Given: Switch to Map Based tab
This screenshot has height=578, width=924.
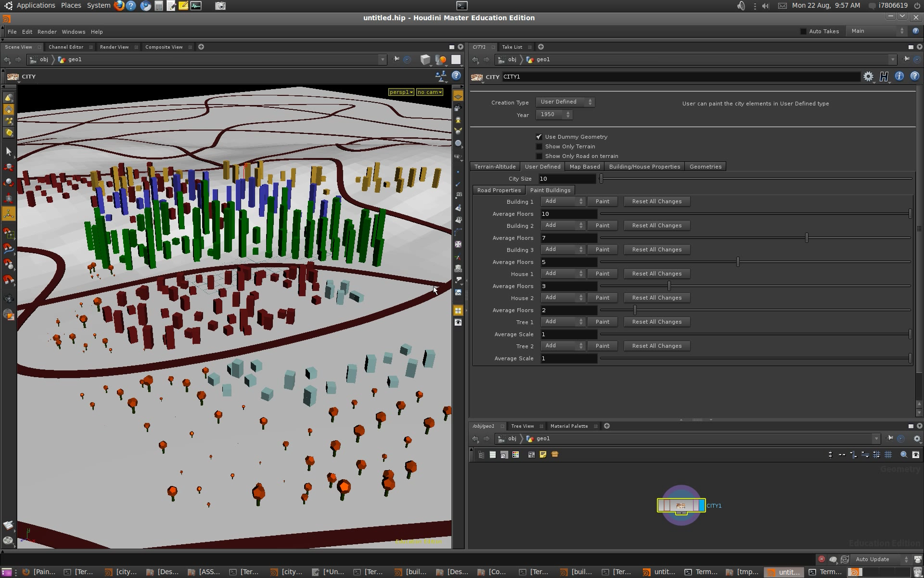Looking at the screenshot, I should [x=585, y=167].
